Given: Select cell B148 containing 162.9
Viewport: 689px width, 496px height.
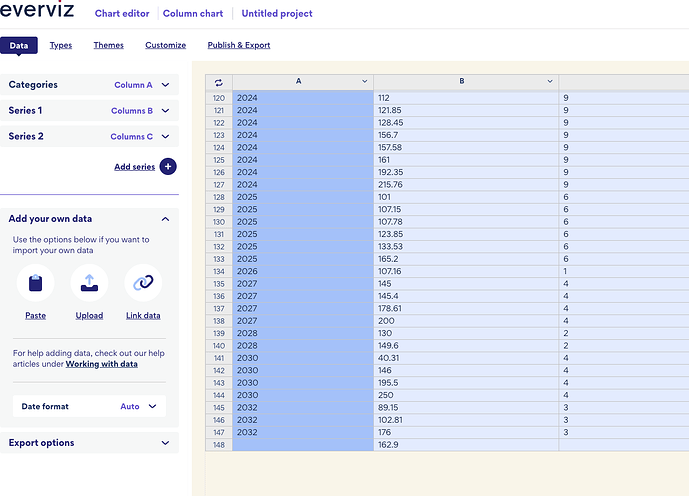Looking at the screenshot, I should [465, 444].
